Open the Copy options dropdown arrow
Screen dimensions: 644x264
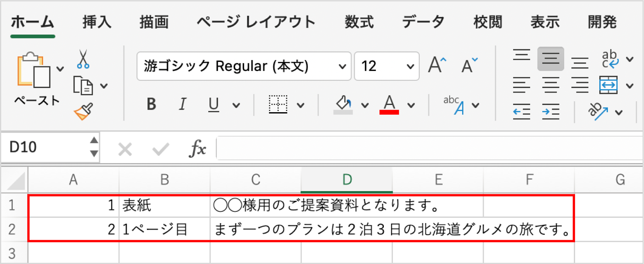point(104,85)
